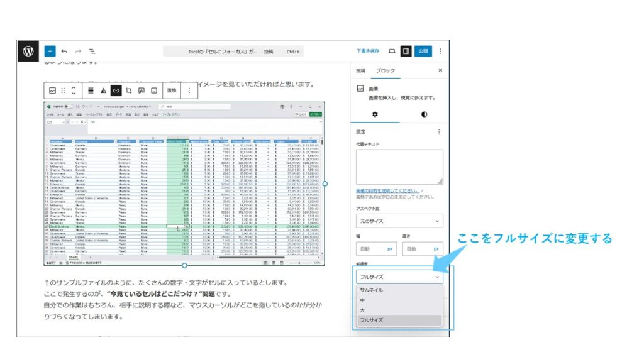Open the 解像度 フルサイズ dropdown
Image resolution: width=644 pixels, height=362 pixels.
(399, 277)
